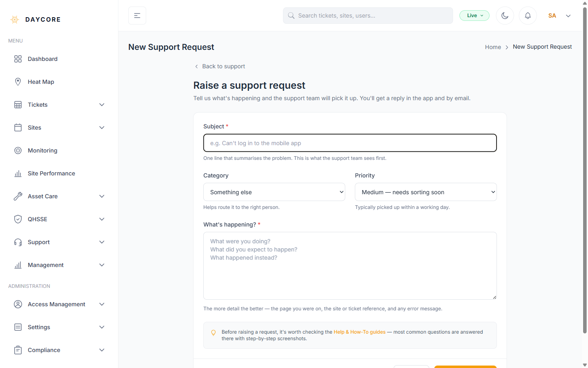Expand the Sites menu chevron
Image resolution: width=588 pixels, height=368 pixels.
pyautogui.click(x=102, y=128)
